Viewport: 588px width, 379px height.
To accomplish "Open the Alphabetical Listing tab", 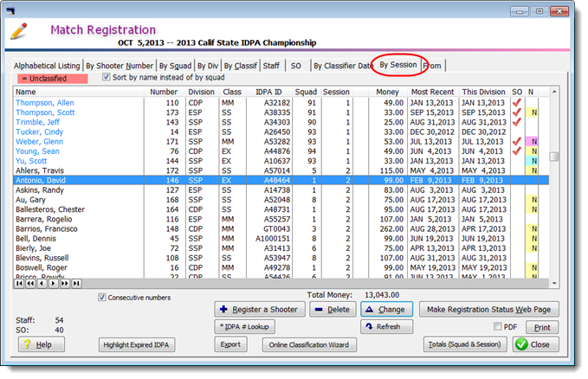I will click(47, 66).
